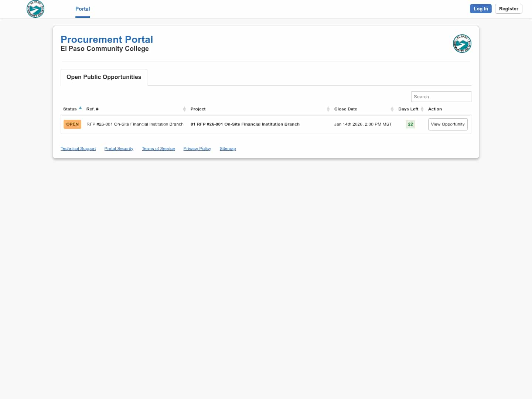Click the Status column ascending sort arrow
The height and width of the screenshot is (399, 532).
pos(80,108)
